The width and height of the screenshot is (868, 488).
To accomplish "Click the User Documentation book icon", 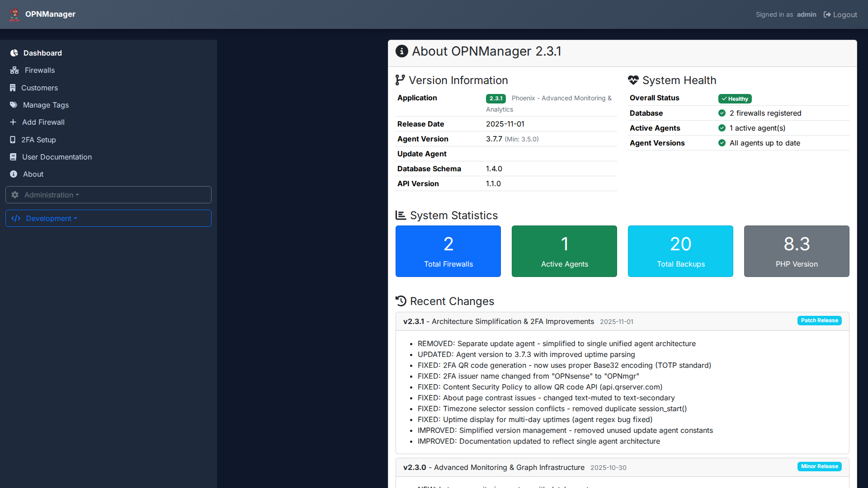I will (x=13, y=157).
